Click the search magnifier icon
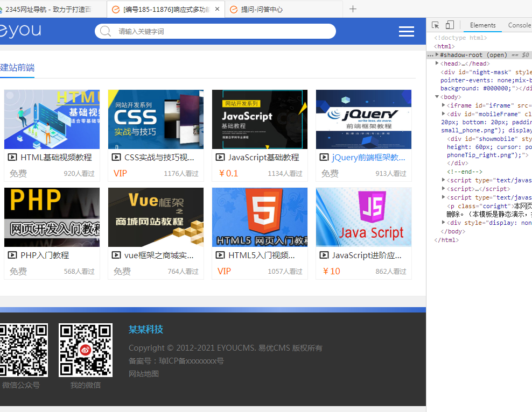Viewport: 532px width, 412px height. click(105, 31)
